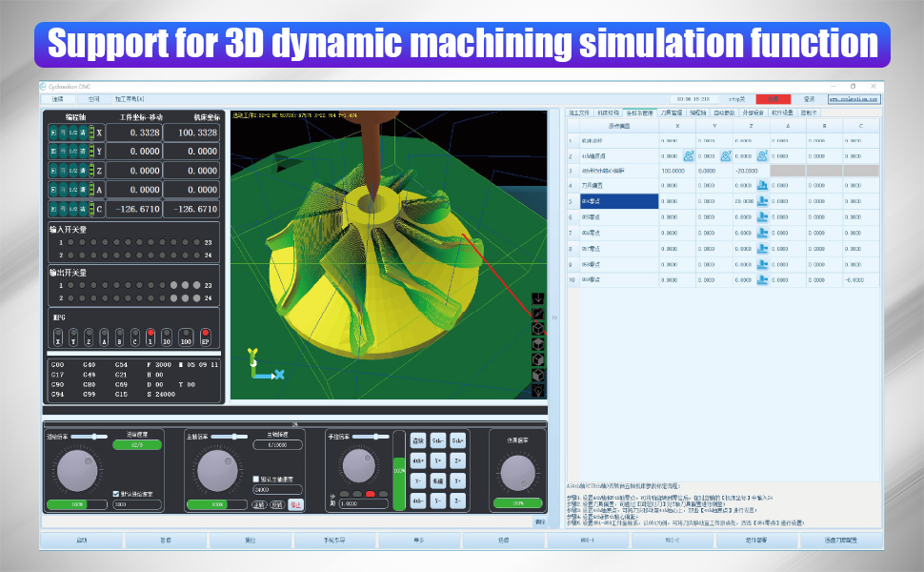
Task: Open the first machining file tab
Action: [x=579, y=112]
